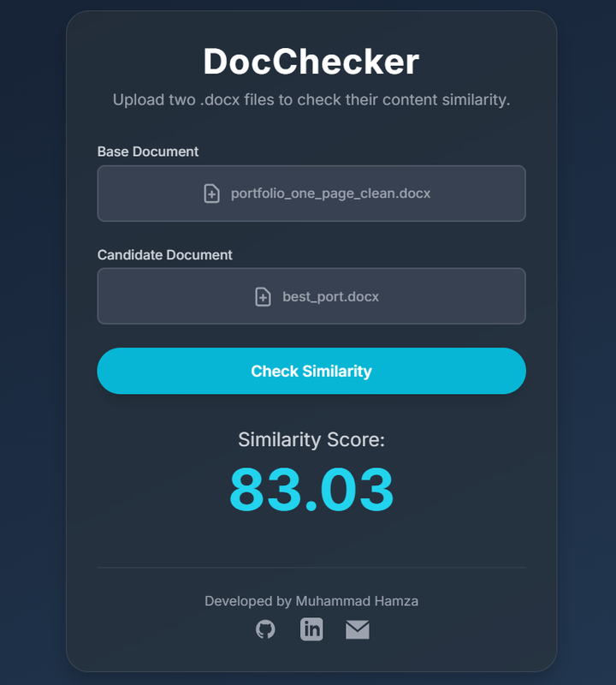Click the Base Document label
This screenshot has width=616, height=685.
click(148, 152)
